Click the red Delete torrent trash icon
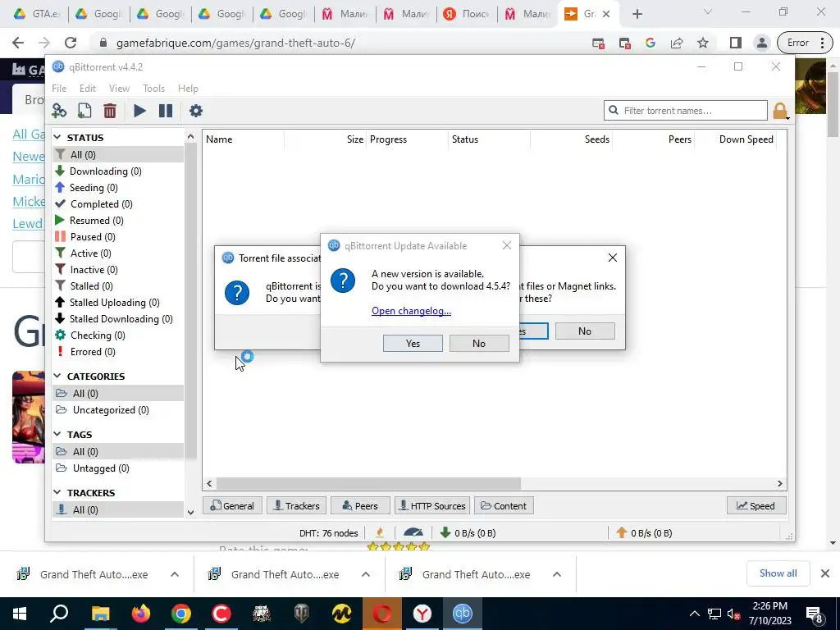The image size is (840, 630). point(110,111)
